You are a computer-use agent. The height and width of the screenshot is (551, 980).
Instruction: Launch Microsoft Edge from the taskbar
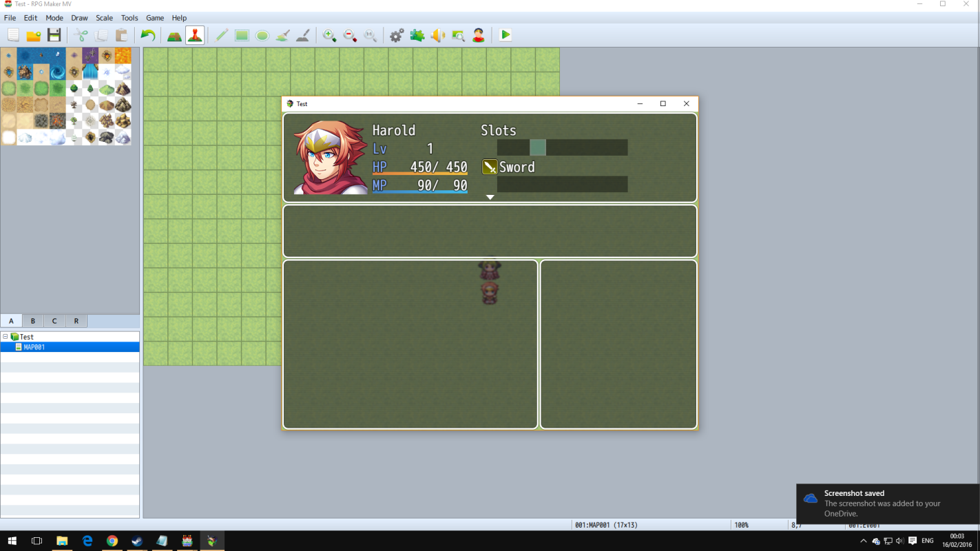click(87, 541)
